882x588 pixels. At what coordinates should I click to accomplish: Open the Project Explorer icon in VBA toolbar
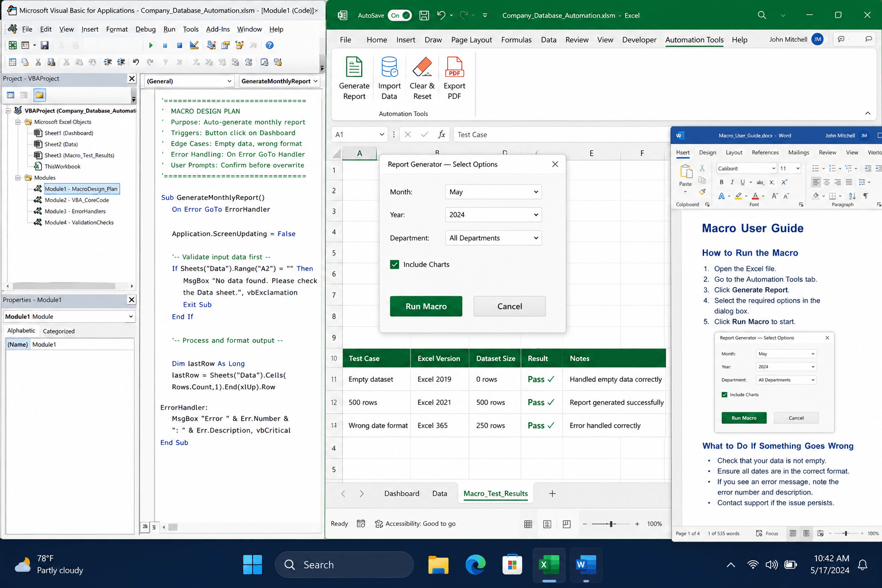click(x=211, y=45)
